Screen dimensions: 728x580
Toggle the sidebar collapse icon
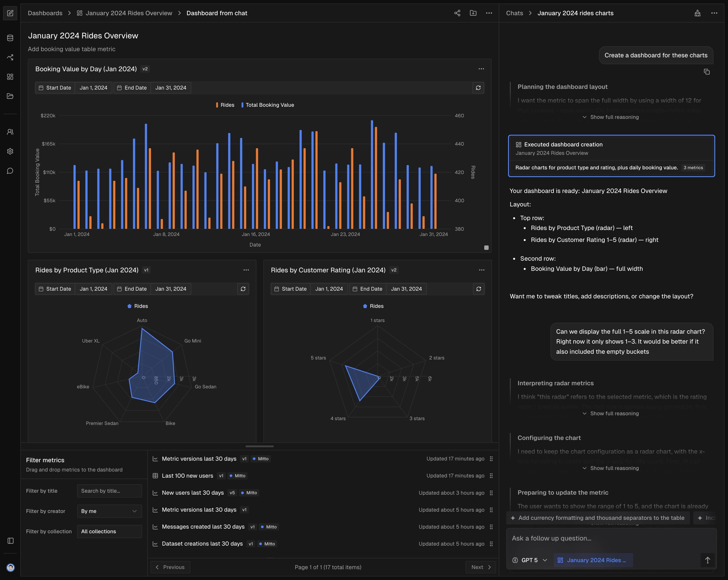coord(10,541)
